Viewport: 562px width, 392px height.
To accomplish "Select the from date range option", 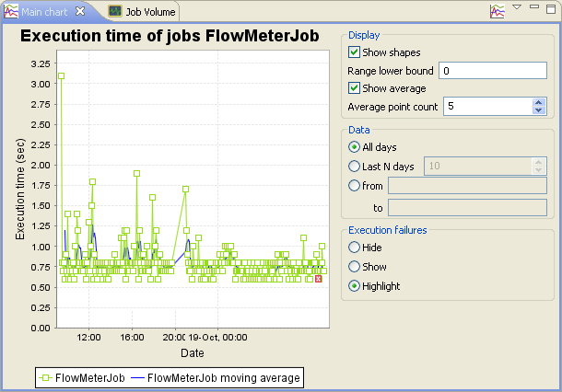I will pyautogui.click(x=354, y=186).
